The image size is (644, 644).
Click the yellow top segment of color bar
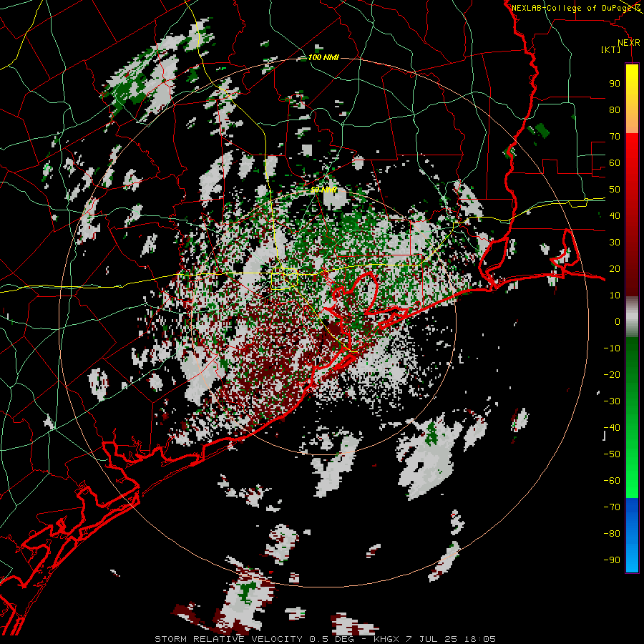pos(632,99)
